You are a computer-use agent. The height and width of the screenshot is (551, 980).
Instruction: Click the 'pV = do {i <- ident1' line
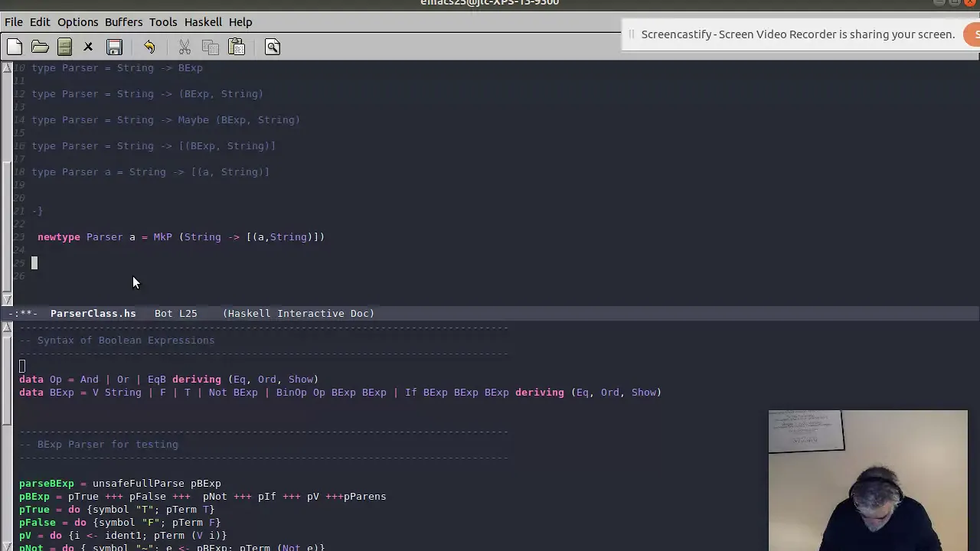123,536
